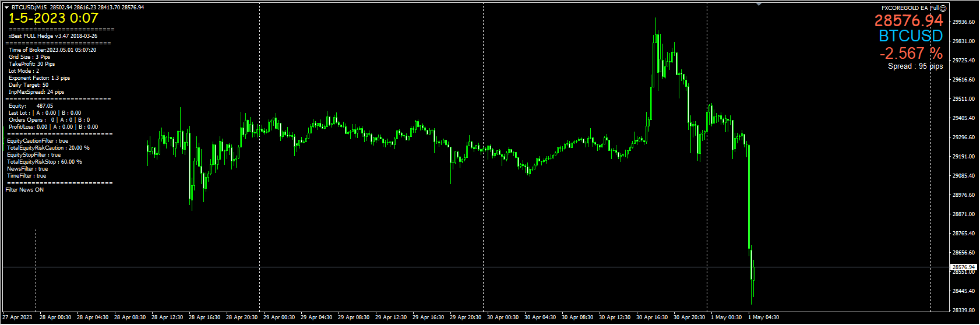Click the TimeFilter : true text
The width and height of the screenshot is (980, 325).
(26, 176)
